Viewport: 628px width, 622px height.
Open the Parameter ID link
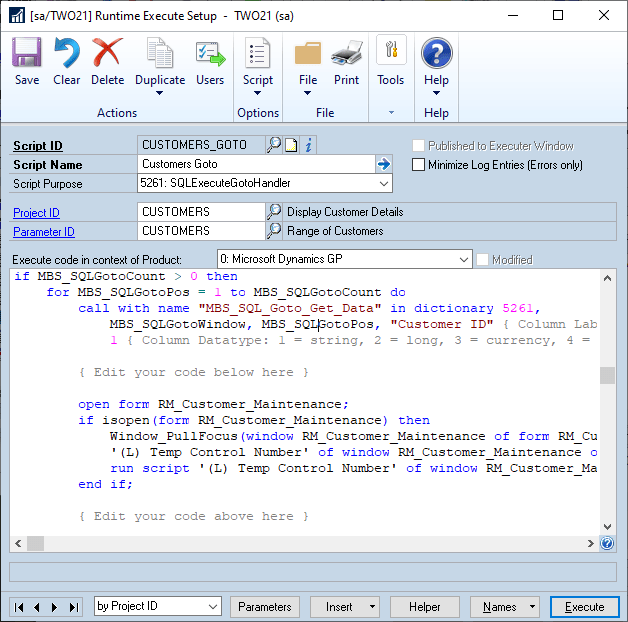coord(44,232)
